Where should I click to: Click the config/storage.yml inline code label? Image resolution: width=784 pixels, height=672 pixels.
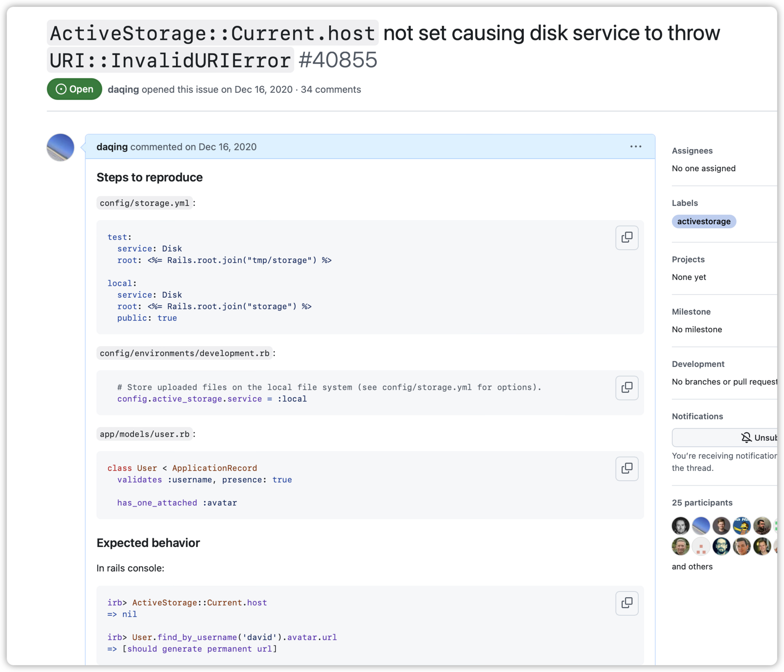coord(145,203)
